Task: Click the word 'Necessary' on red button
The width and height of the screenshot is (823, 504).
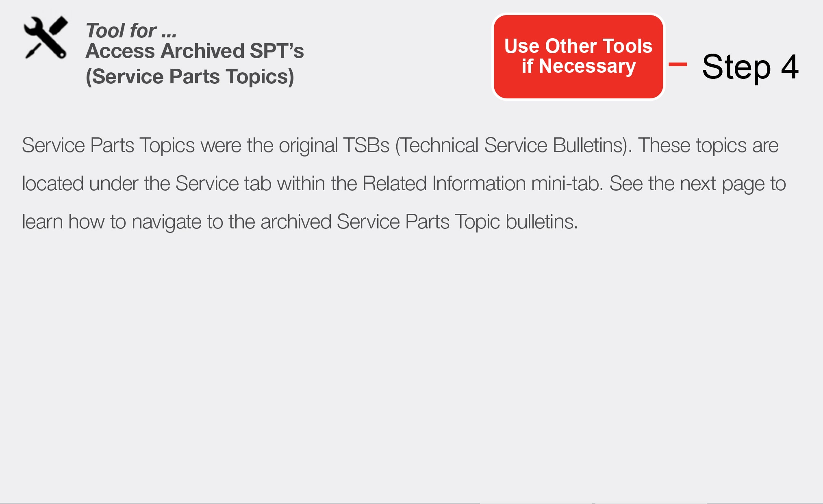Action: click(587, 66)
